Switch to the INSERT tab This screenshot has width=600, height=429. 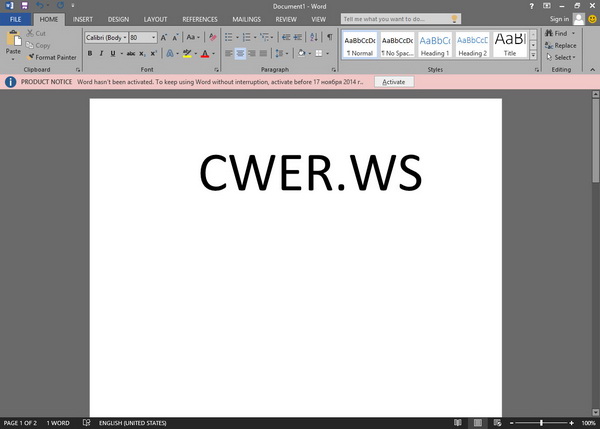point(83,19)
